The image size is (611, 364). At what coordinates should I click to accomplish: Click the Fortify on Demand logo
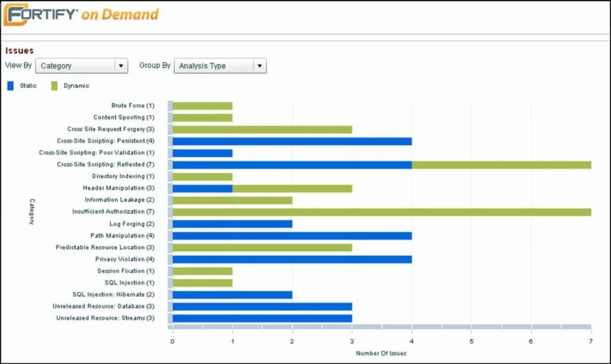point(81,14)
